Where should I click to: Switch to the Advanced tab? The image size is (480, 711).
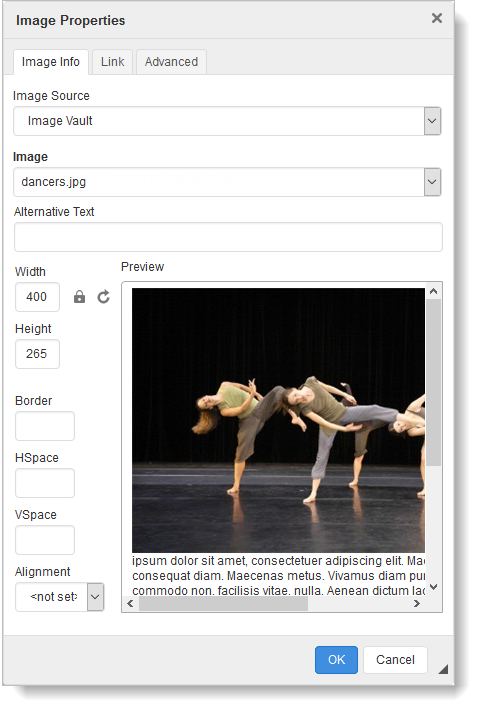(x=171, y=62)
